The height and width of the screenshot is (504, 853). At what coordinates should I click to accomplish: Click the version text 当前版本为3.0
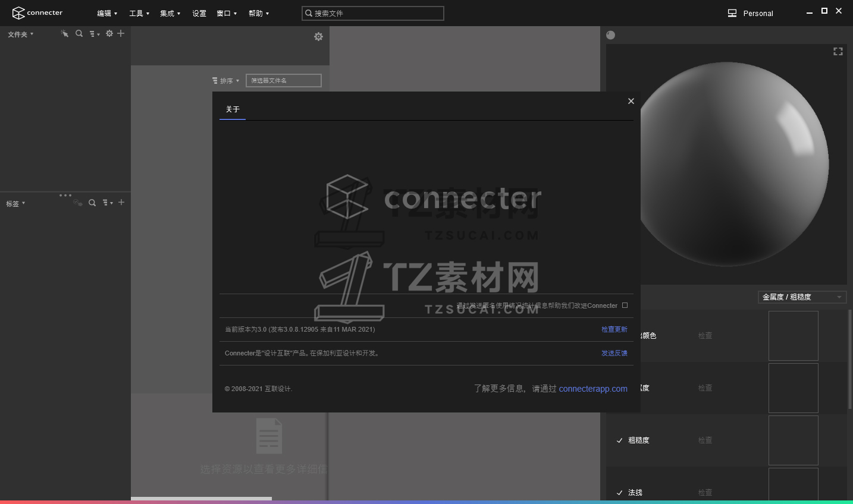click(x=300, y=329)
